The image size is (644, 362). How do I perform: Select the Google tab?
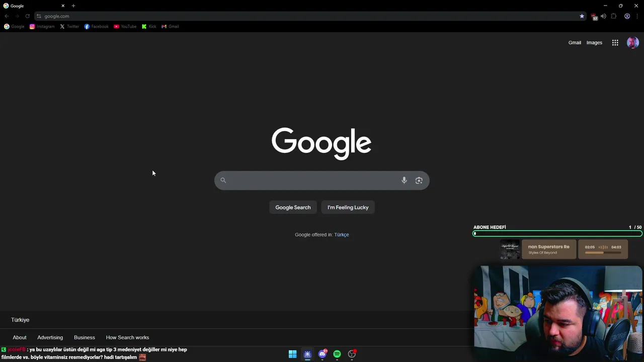[34, 6]
